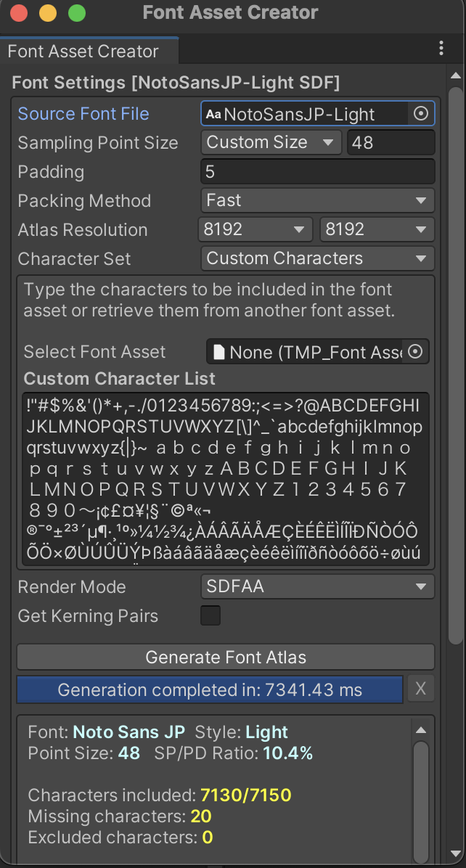The width and height of the screenshot is (466, 868).
Task: Open the Source Font File object picker
Action: (x=421, y=113)
